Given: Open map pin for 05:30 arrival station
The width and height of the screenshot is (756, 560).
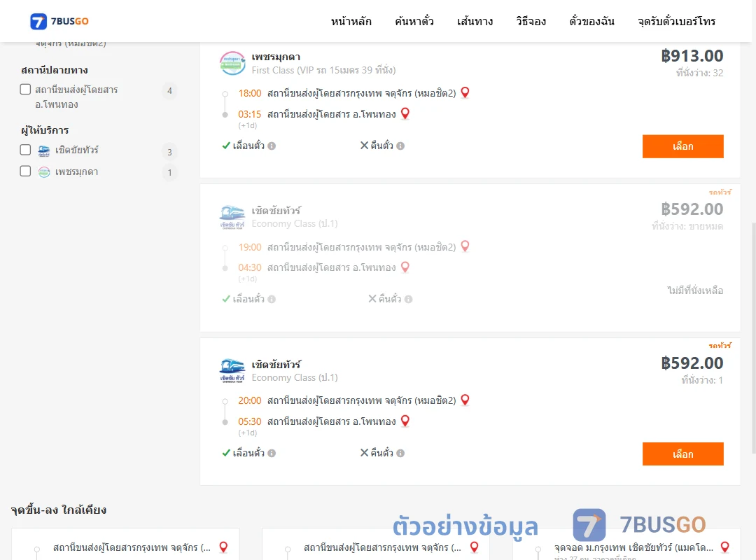Looking at the screenshot, I should click(405, 421).
